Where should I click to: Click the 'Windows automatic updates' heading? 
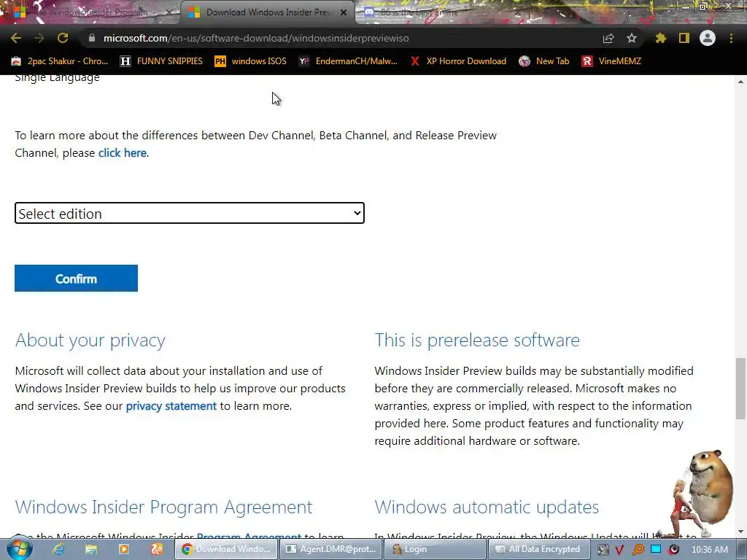tap(487, 507)
